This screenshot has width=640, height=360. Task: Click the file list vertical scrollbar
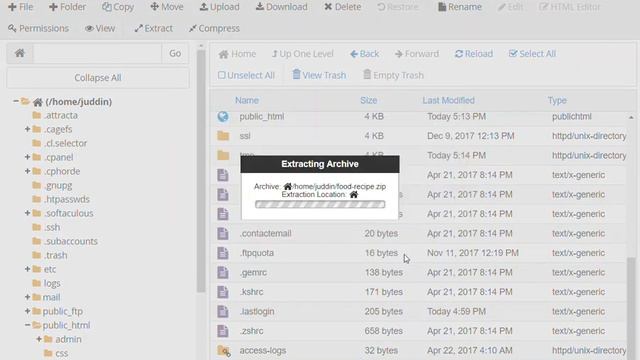(631, 308)
